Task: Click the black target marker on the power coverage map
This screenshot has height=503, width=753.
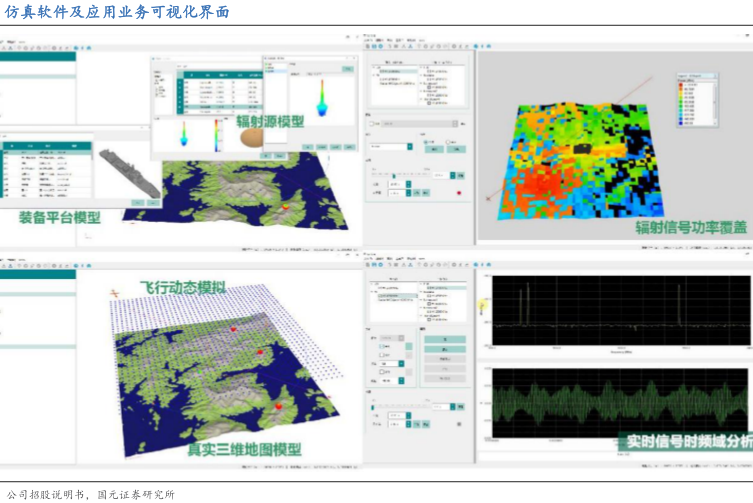Action: coord(582,147)
